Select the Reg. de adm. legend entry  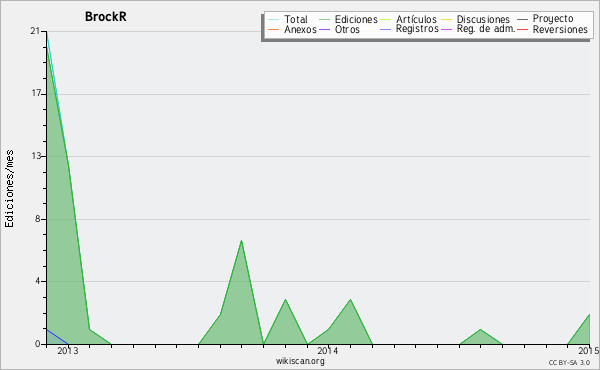coord(486,29)
